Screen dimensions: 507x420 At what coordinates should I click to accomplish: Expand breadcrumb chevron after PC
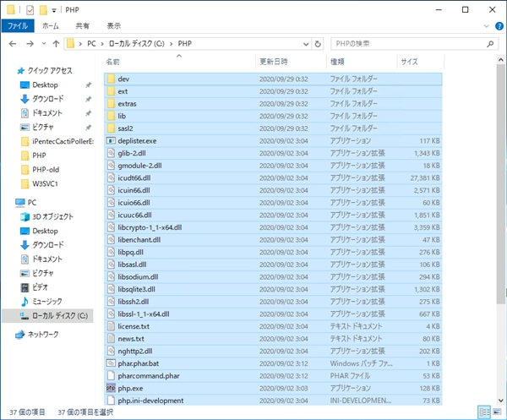102,44
